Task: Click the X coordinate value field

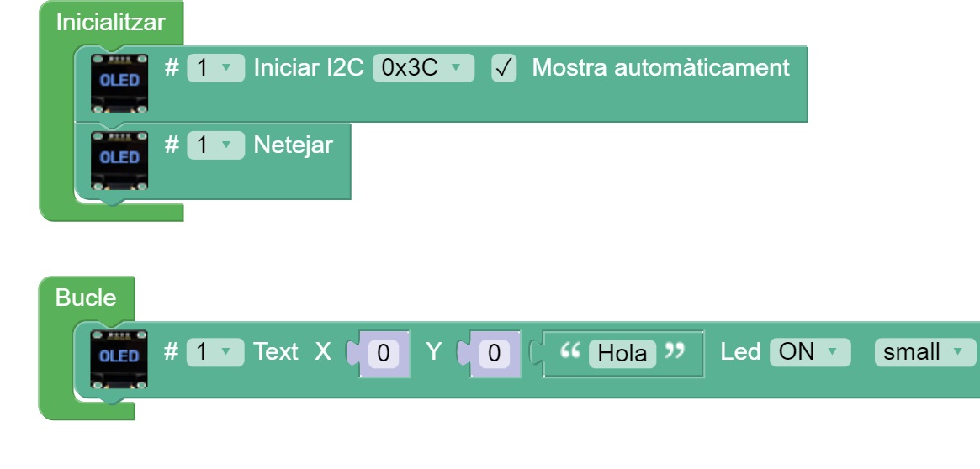Action: click(x=384, y=354)
